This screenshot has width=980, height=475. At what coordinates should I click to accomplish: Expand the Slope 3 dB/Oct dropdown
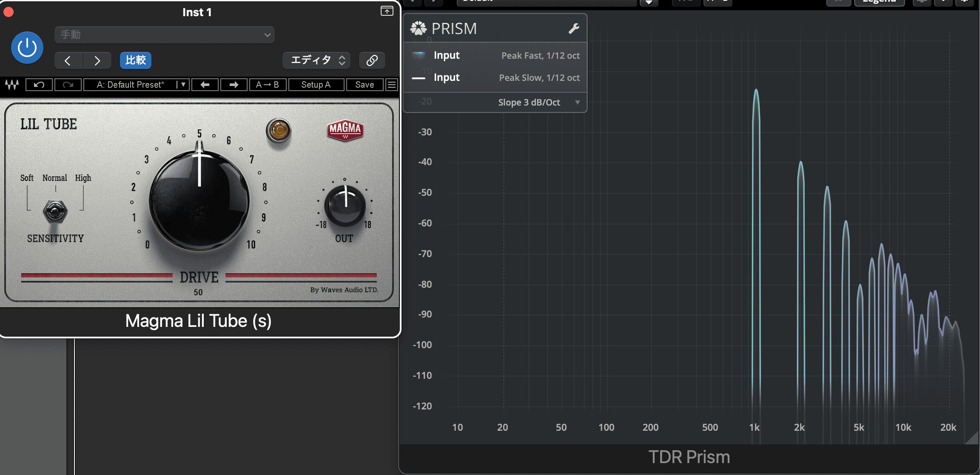538,102
